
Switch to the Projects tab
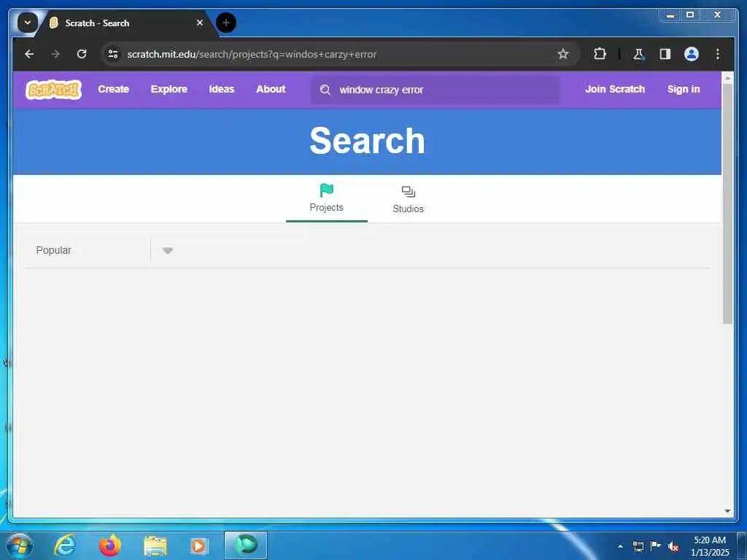tap(326, 199)
